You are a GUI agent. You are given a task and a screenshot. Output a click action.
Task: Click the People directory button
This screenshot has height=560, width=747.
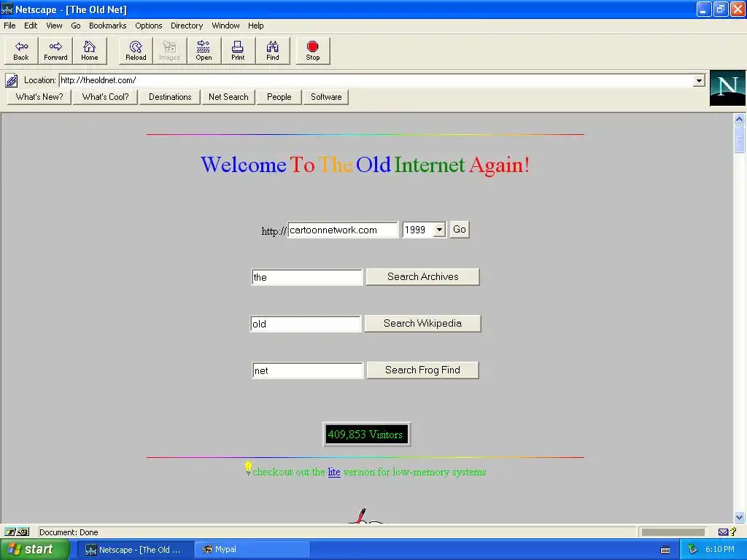(279, 97)
